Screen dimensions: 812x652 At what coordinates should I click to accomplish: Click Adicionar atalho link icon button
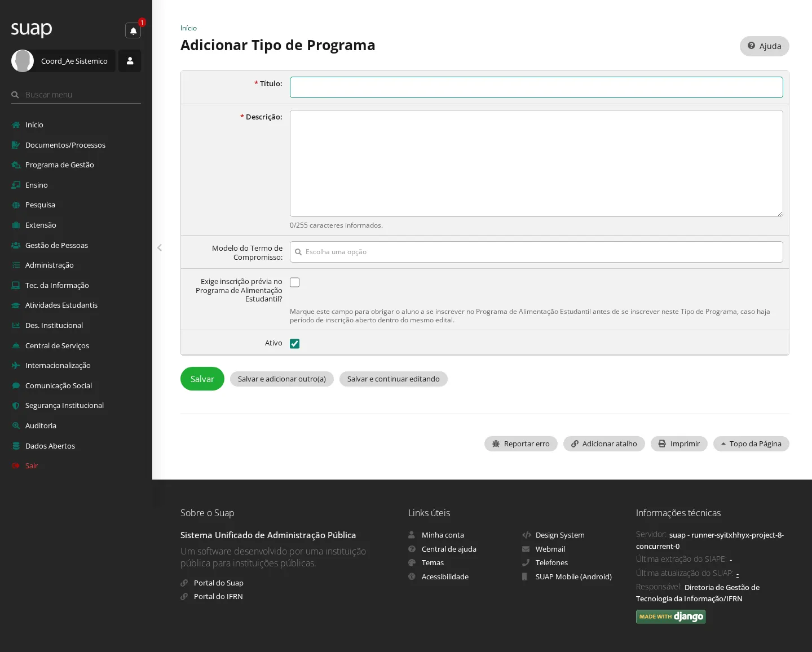point(604,444)
